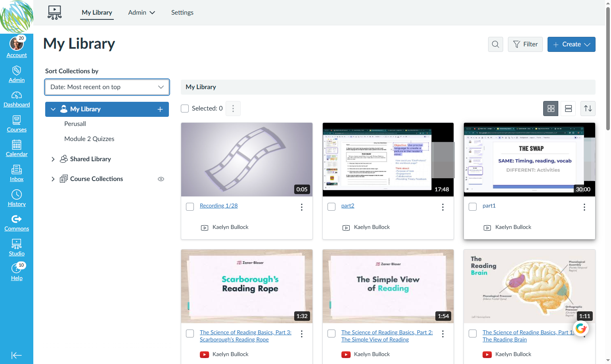This screenshot has width=611, height=364.
Task: Open the Help menu icon
Action: [17, 268]
